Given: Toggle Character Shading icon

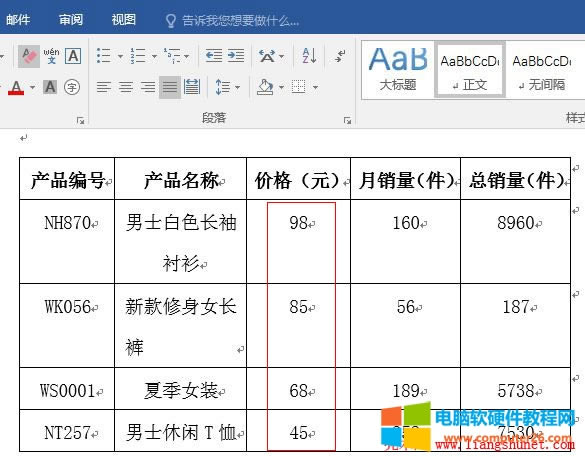Looking at the screenshot, I should tap(50, 87).
